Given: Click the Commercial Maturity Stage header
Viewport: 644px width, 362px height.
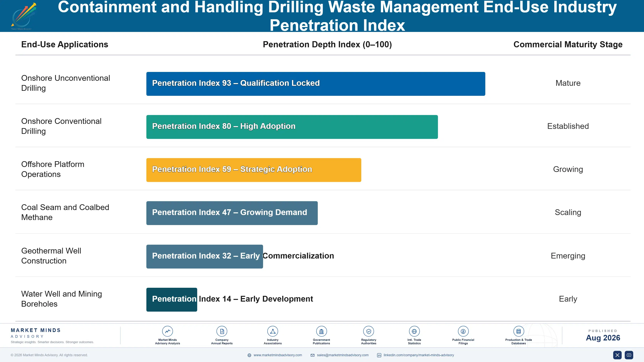Looking at the screenshot, I should (568, 44).
